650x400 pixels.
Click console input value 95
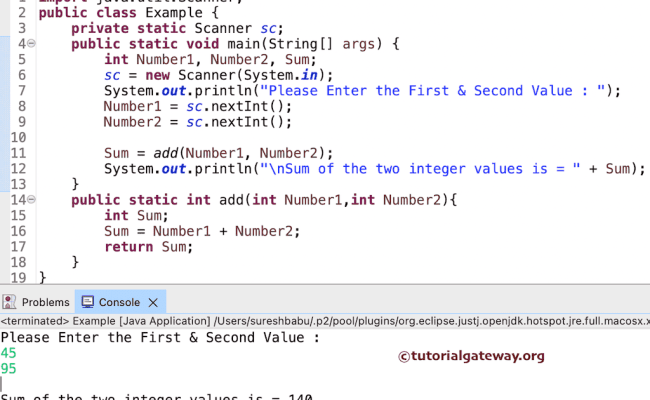8,368
